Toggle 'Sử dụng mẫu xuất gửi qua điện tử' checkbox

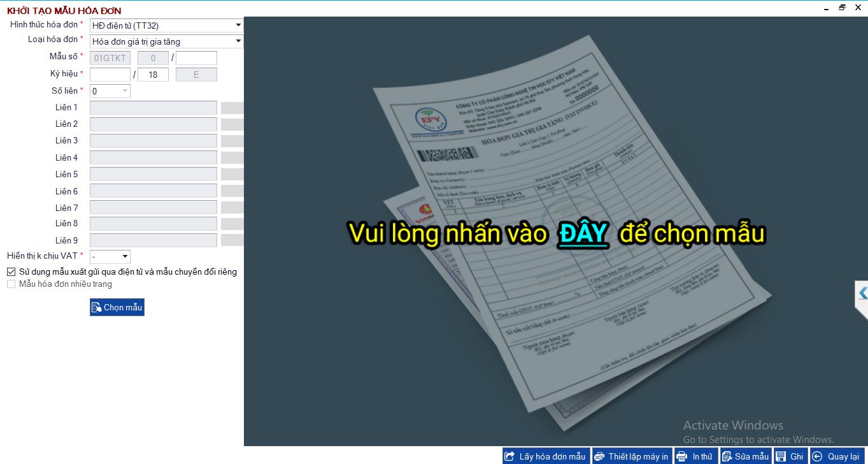(x=11, y=272)
